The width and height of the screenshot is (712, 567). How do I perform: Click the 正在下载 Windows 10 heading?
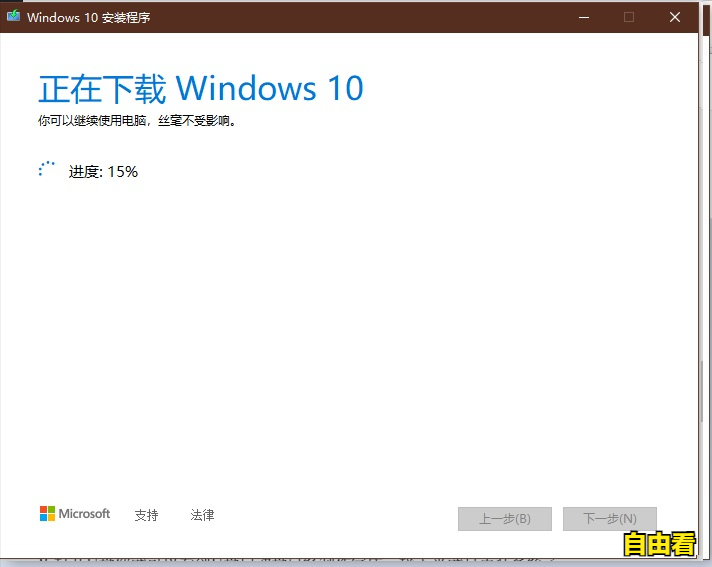[201, 89]
